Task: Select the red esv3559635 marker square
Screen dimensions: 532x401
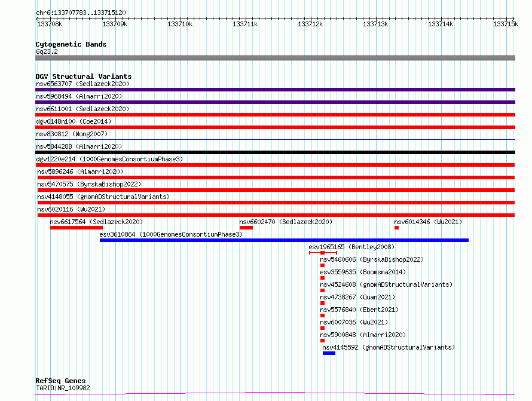Action: pyautogui.click(x=322, y=278)
